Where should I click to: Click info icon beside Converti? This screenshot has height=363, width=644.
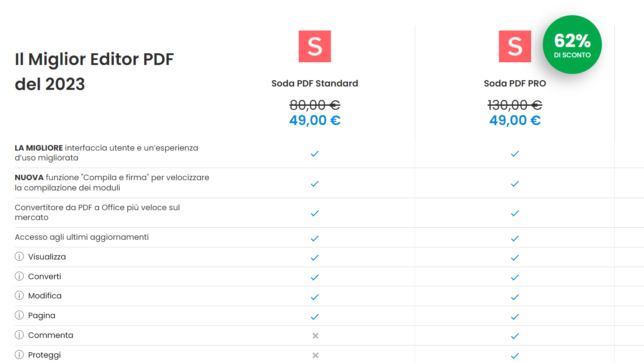tap(19, 277)
